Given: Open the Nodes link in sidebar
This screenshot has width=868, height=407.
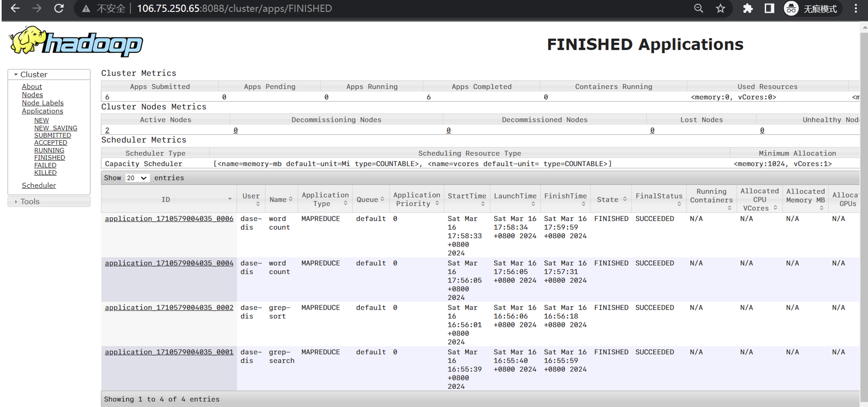Looking at the screenshot, I should click(32, 95).
